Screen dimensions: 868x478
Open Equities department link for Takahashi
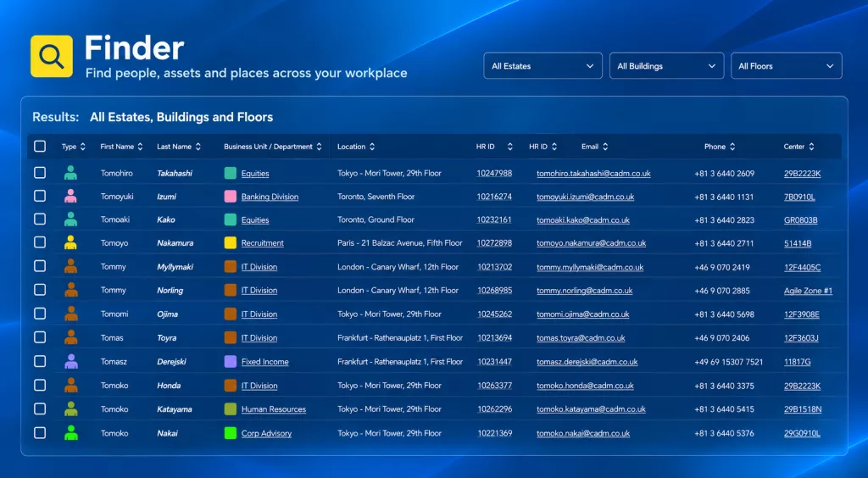255,173
